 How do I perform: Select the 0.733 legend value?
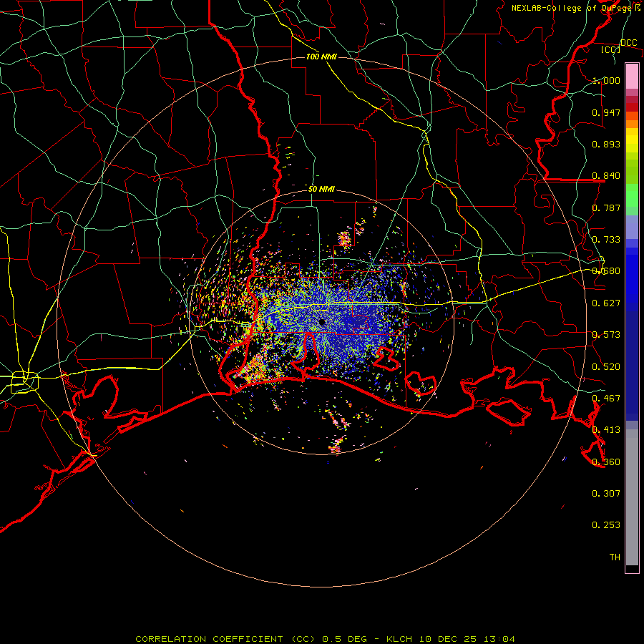coord(606,240)
